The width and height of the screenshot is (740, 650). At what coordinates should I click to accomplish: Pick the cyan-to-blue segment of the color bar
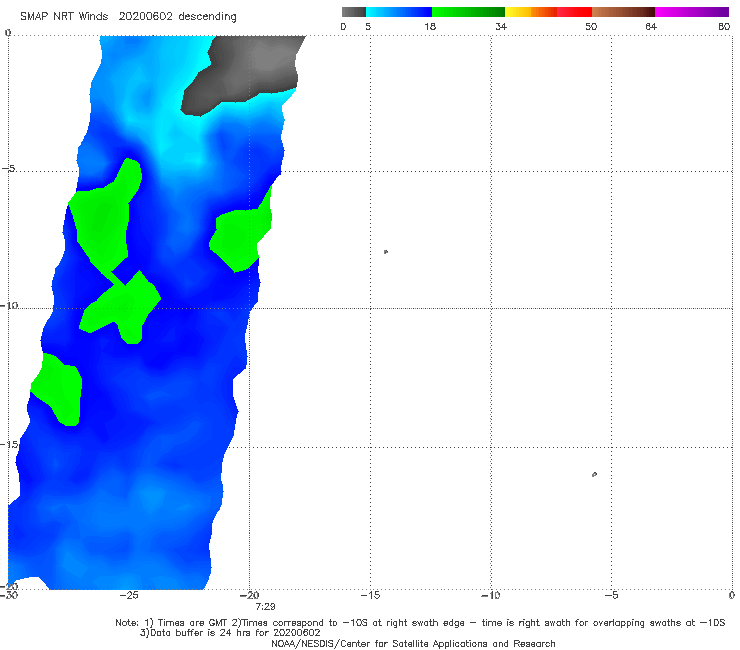[399, 12]
